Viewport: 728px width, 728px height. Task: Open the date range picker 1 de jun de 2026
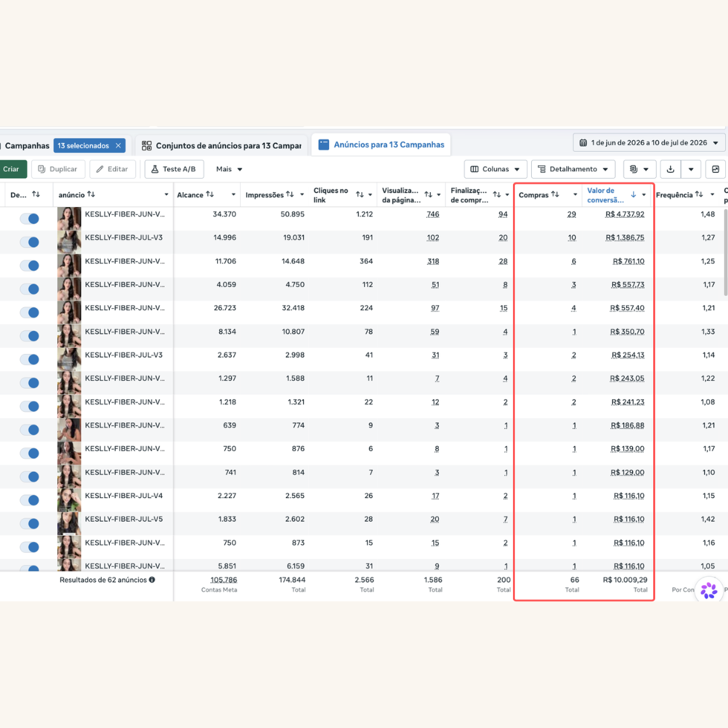click(648, 143)
